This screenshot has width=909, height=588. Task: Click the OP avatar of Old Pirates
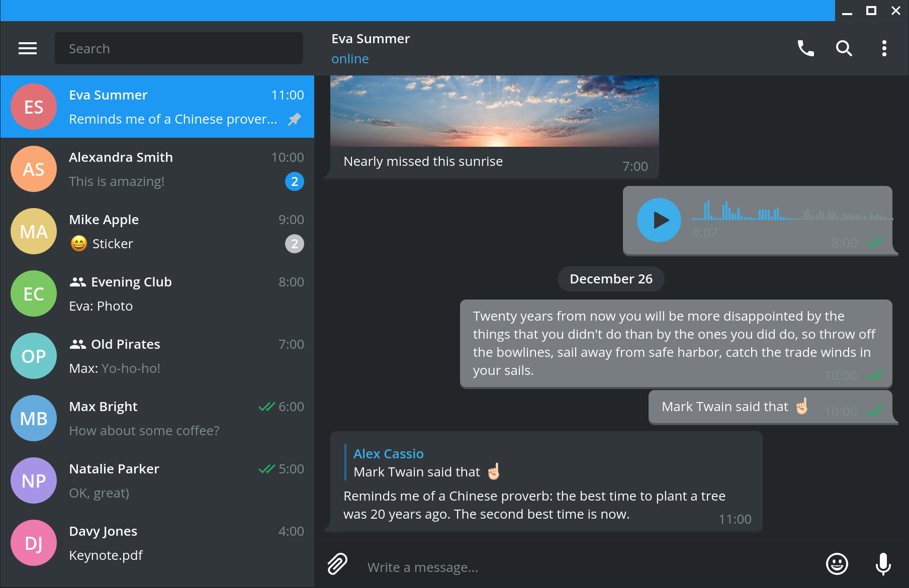click(34, 356)
